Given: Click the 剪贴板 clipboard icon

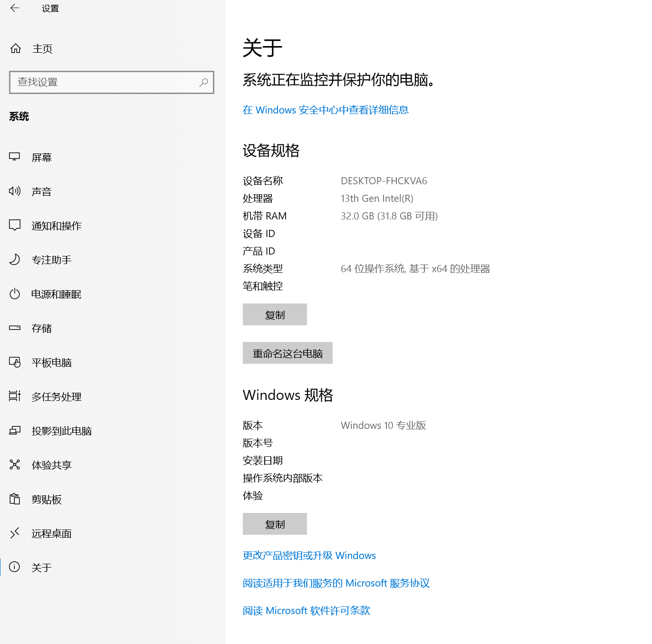Looking at the screenshot, I should [15, 499].
